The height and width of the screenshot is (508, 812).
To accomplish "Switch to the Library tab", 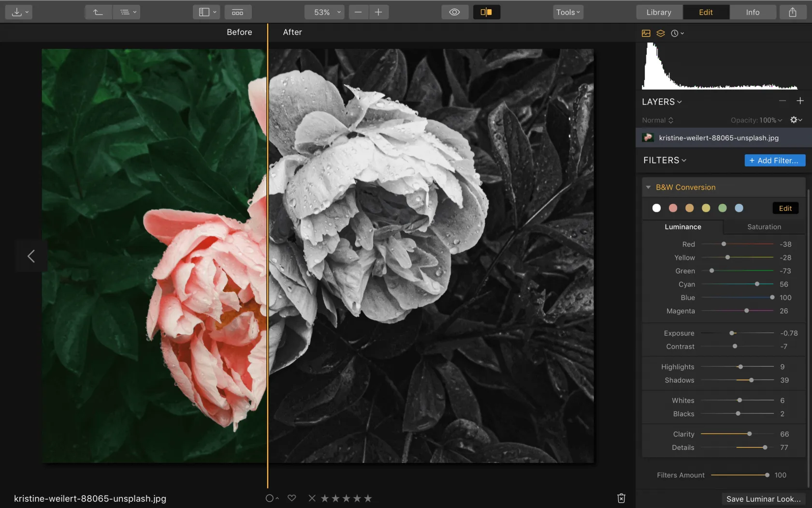I will click(x=659, y=12).
